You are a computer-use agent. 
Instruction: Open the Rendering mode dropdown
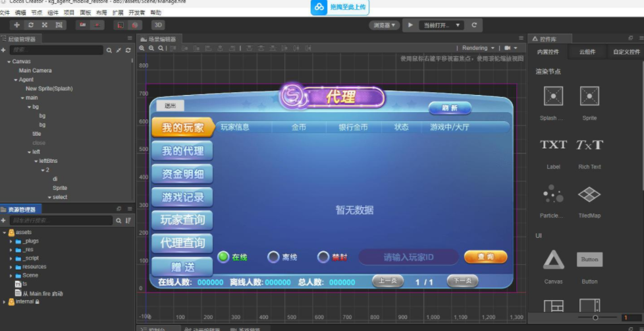[x=478, y=48]
